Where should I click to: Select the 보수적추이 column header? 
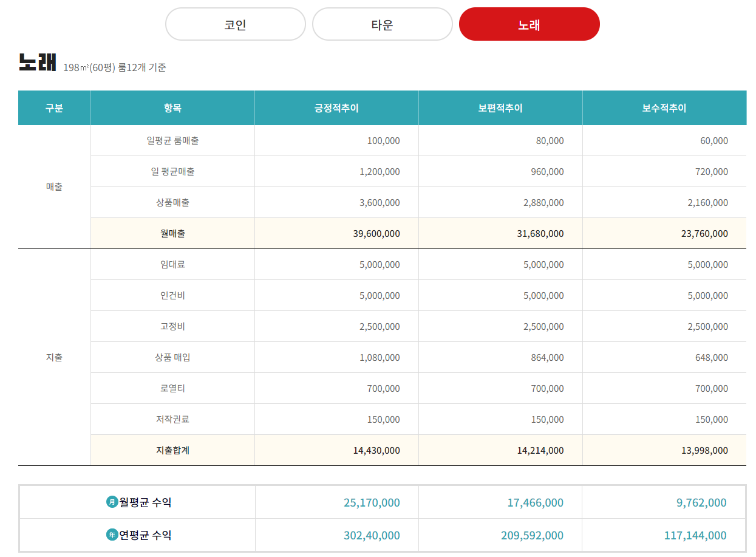click(x=664, y=108)
